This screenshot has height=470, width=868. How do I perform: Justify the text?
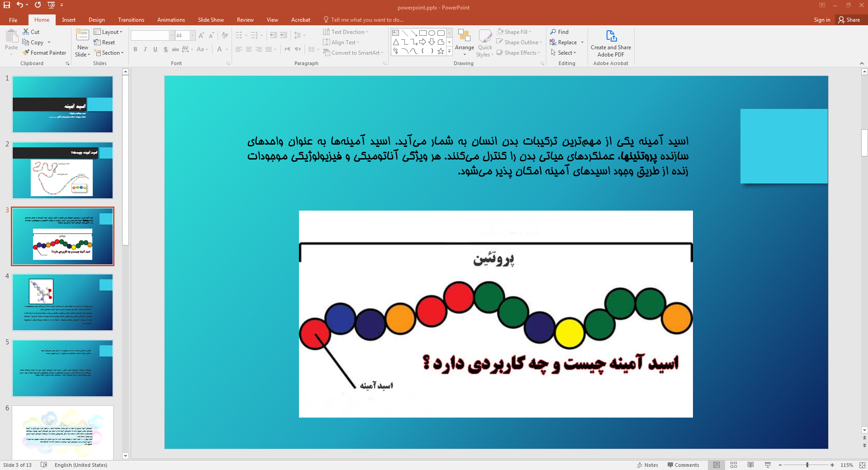[269, 49]
